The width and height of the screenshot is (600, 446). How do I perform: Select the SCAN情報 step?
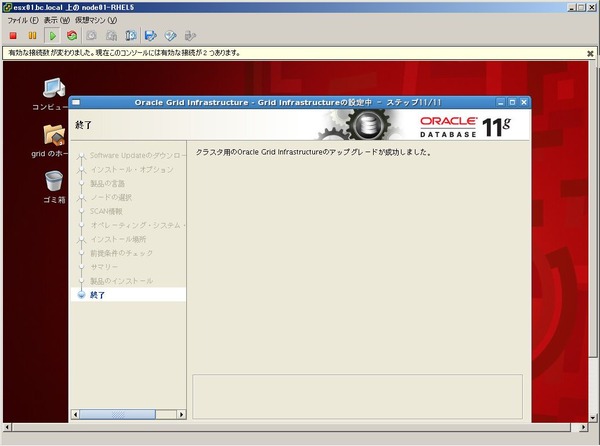tap(106, 211)
